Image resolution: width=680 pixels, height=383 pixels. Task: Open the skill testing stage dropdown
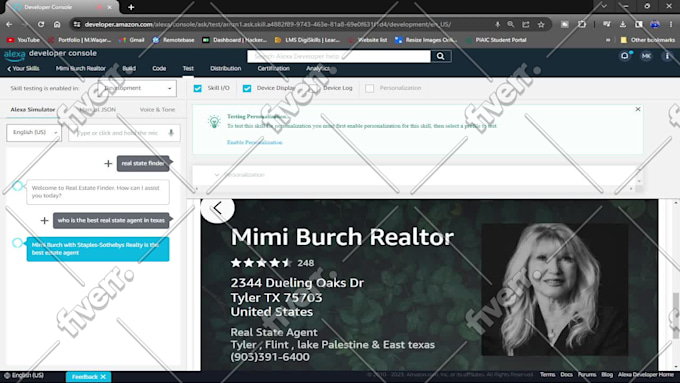coord(136,88)
